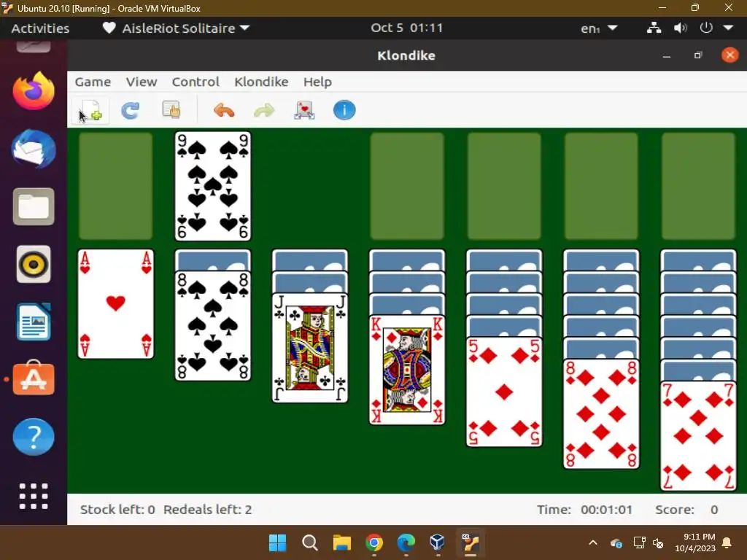Open the Windows Start menu
Image resolution: width=747 pixels, height=560 pixels.
[277, 542]
